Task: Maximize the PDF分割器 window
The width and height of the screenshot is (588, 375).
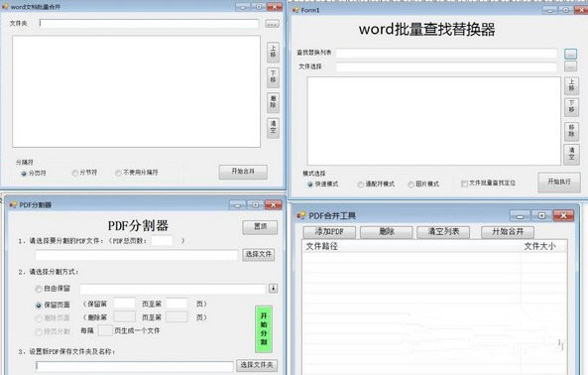Action: (x=256, y=204)
